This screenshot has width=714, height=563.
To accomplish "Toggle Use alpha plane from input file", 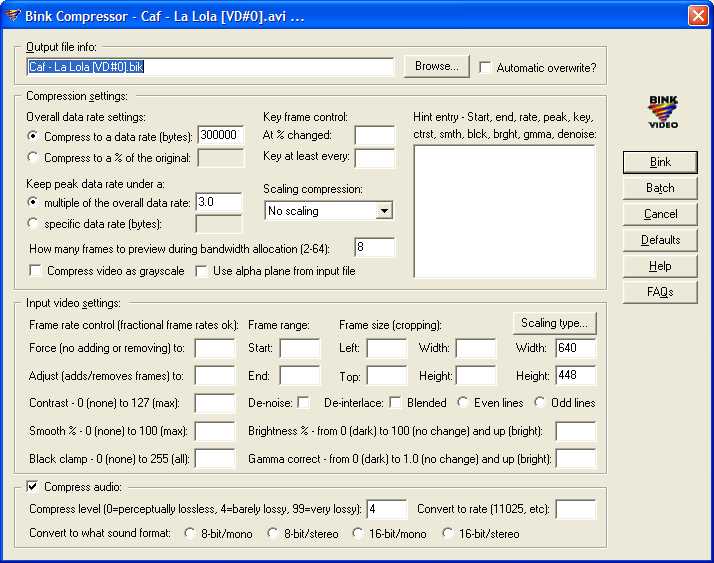I will click(202, 271).
